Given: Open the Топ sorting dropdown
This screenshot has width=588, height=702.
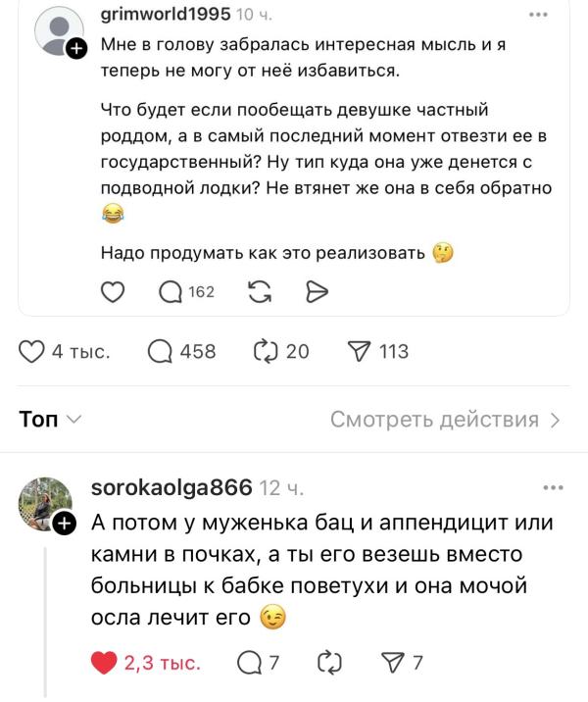Looking at the screenshot, I should pyautogui.click(x=51, y=420).
